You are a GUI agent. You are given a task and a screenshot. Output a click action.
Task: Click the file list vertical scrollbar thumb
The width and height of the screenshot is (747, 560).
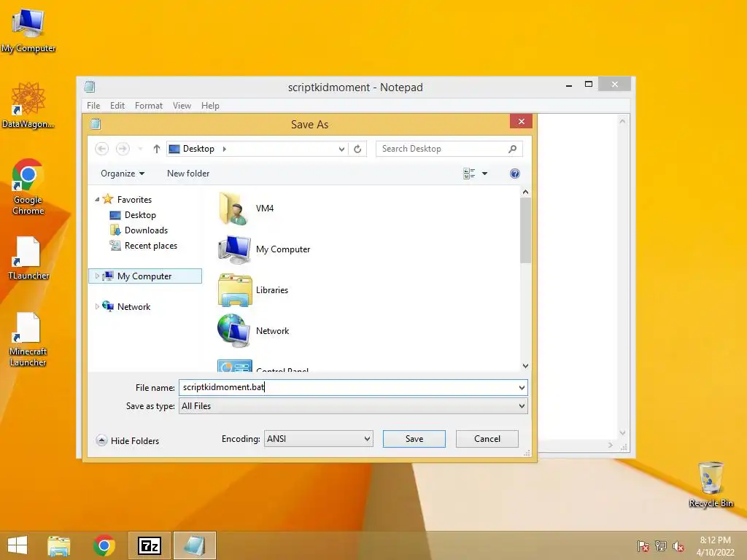(x=525, y=230)
